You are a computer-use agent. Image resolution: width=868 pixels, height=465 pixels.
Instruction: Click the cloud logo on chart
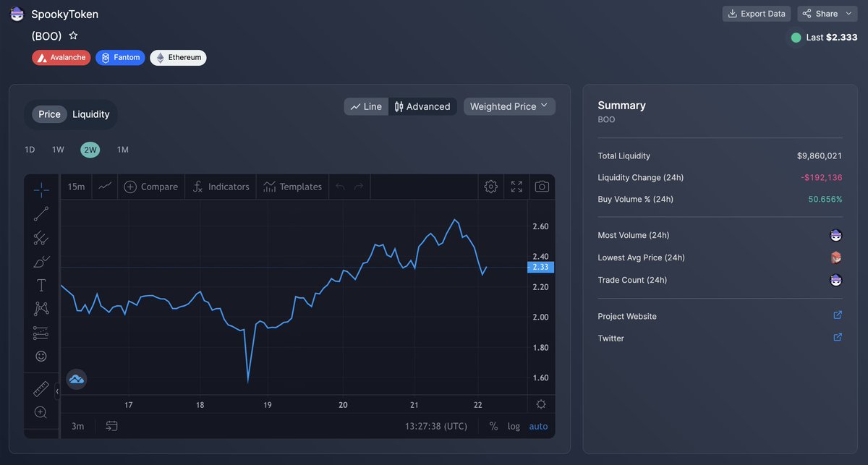tap(76, 379)
